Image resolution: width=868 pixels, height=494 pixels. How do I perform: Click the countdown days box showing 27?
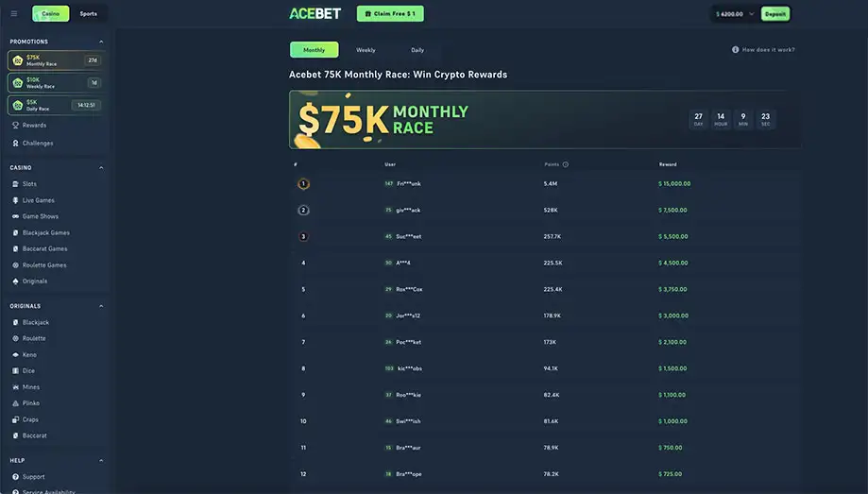pyautogui.click(x=699, y=119)
